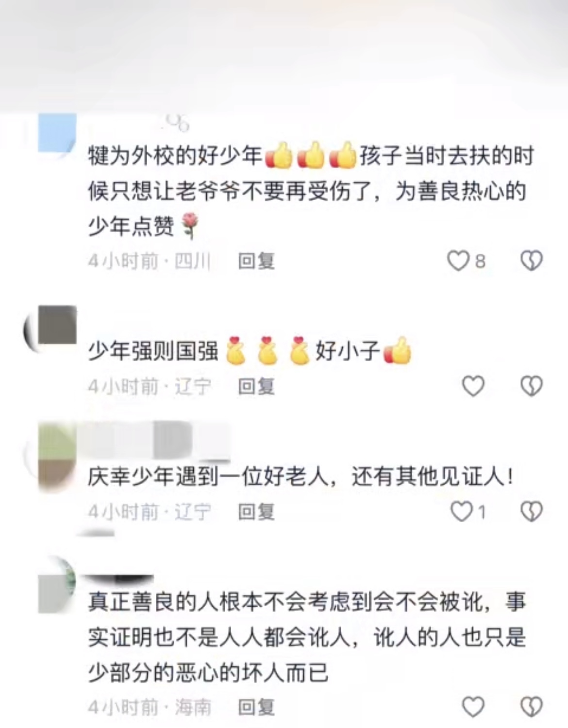Dislike the Hainan comment about 真正善良的人

point(531,707)
